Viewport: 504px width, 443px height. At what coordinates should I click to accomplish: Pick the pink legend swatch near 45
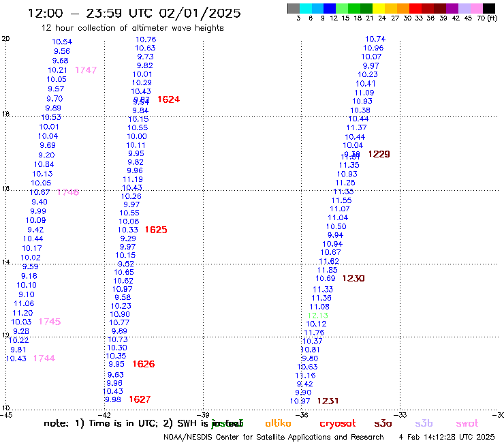(476, 8)
